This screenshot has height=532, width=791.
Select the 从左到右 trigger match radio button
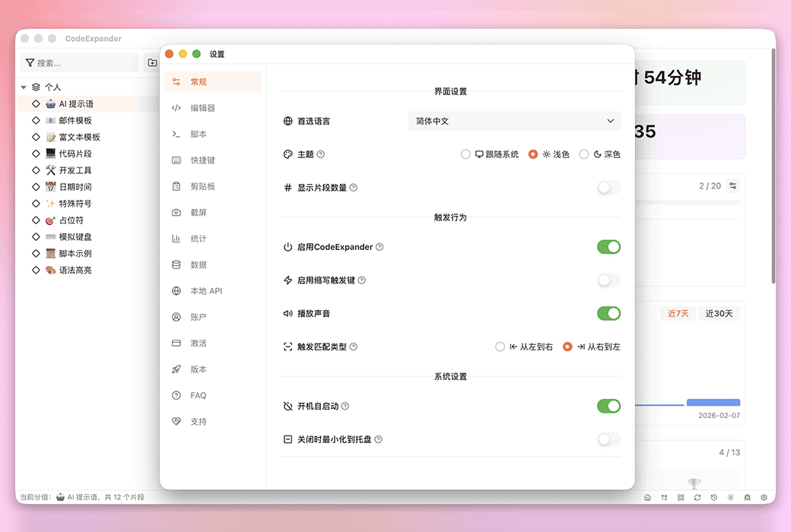coord(502,346)
